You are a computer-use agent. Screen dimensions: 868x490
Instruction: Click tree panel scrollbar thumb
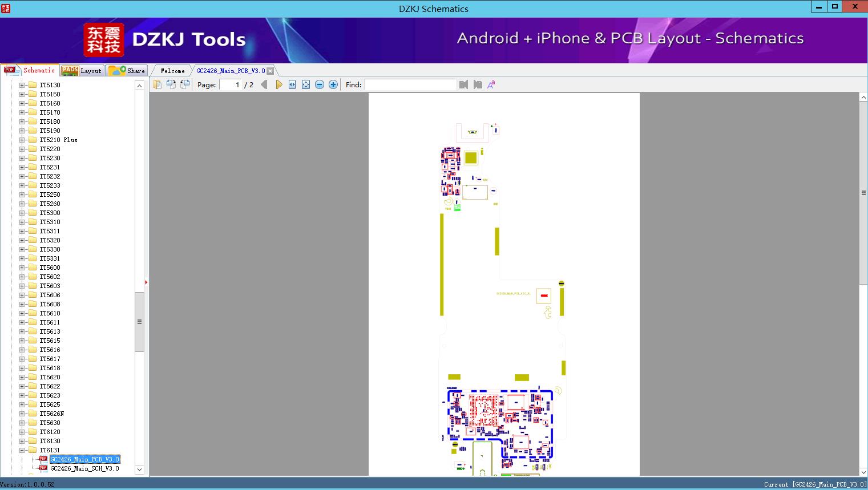pyautogui.click(x=139, y=322)
